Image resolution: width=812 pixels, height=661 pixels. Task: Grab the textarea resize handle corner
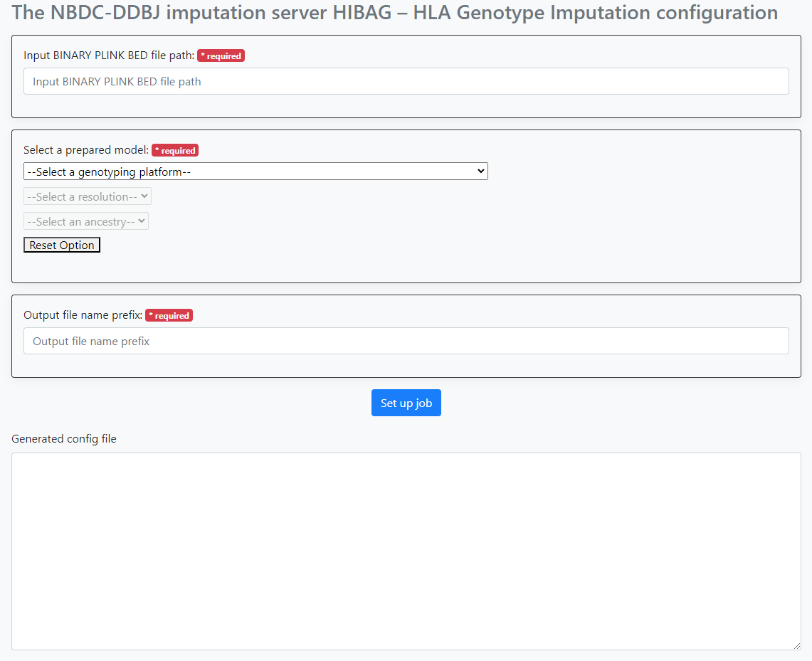click(x=796, y=645)
